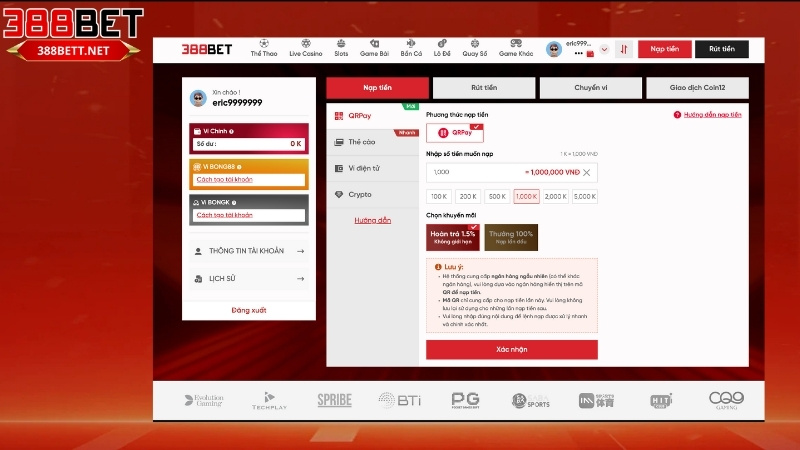Open the Quay Số menu
Image resolution: width=800 pixels, height=450 pixels.
pos(474,48)
